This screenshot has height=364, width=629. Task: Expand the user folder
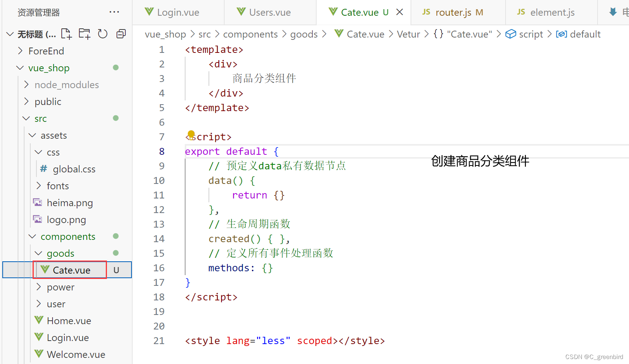39,303
